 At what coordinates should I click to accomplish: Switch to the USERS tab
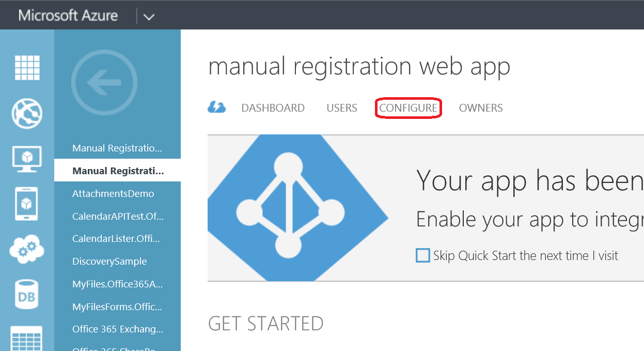click(x=342, y=108)
